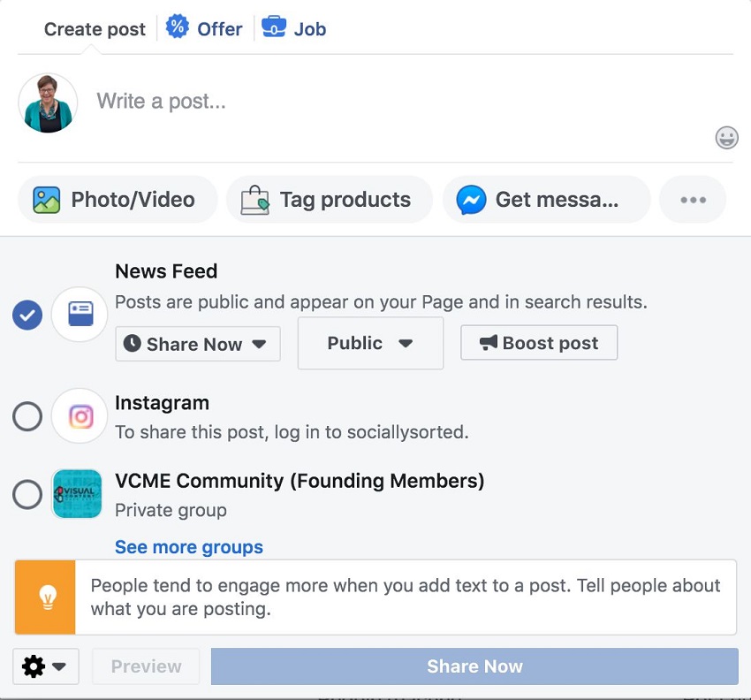Click the Messenger icon on Get messages

tap(472, 200)
